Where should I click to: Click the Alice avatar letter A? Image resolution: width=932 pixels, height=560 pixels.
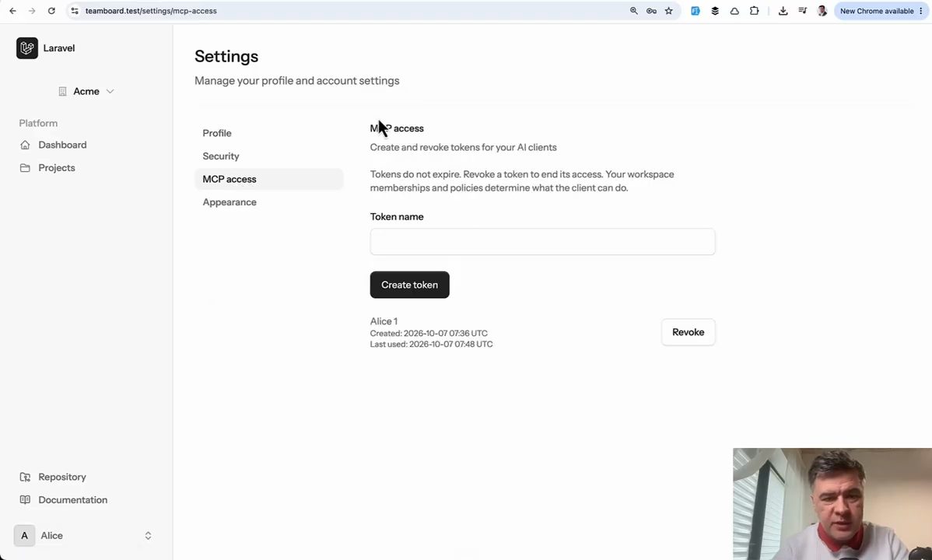click(24, 536)
